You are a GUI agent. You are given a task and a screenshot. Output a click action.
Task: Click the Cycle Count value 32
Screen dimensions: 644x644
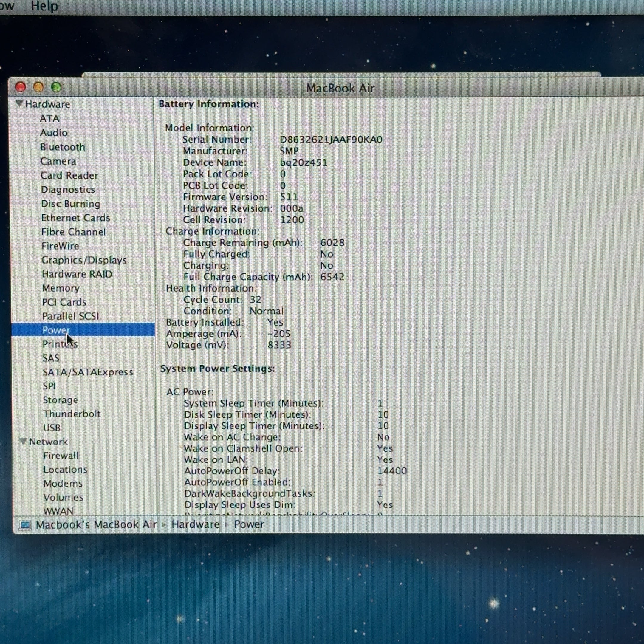point(256,300)
